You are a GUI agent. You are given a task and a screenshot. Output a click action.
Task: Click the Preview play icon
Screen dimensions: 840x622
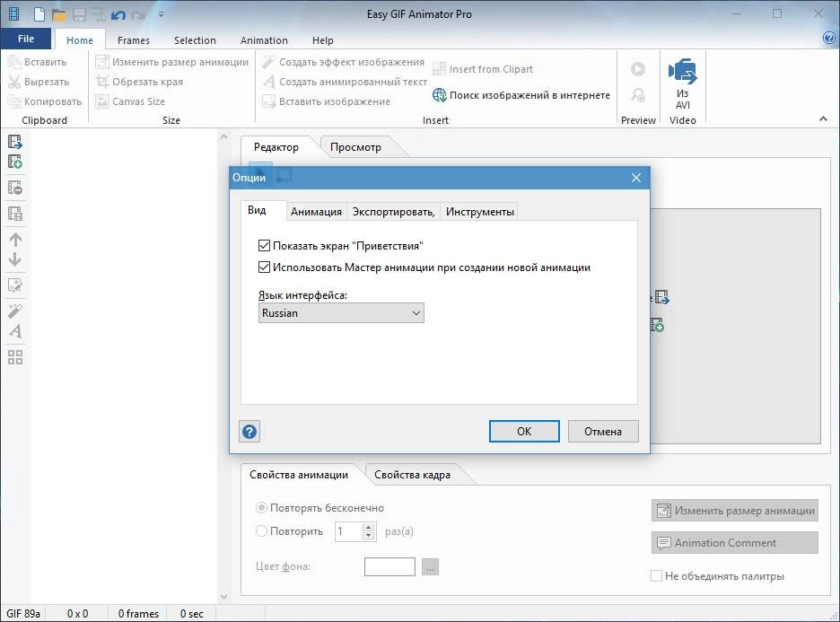click(x=637, y=69)
